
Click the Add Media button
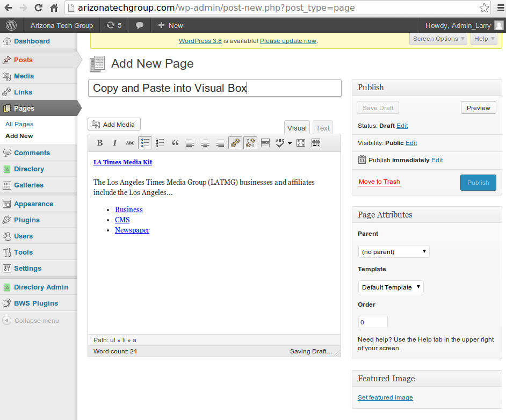point(114,124)
